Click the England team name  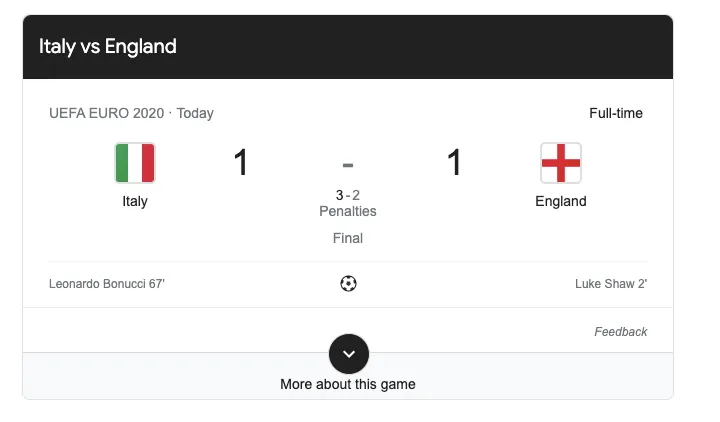pyautogui.click(x=561, y=201)
